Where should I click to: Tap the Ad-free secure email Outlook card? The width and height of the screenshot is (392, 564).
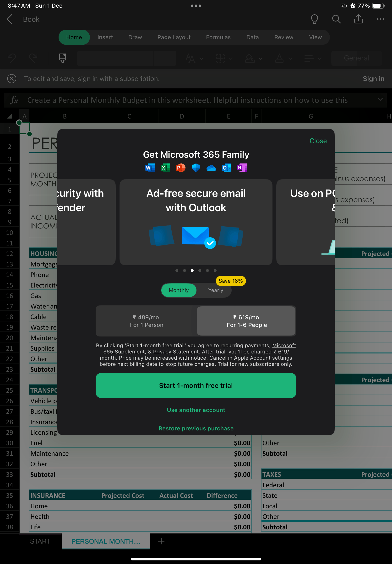(x=196, y=222)
